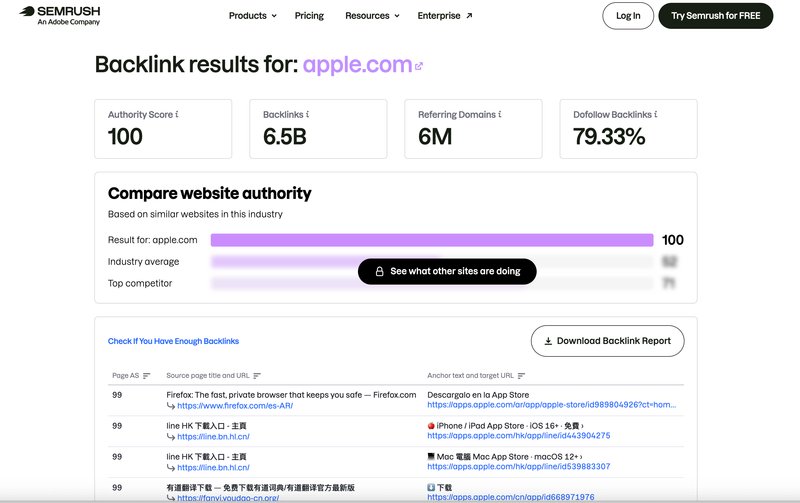Expand the Resources menu
Image resolution: width=800 pixels, height=503 pixels.
[372, 16]
